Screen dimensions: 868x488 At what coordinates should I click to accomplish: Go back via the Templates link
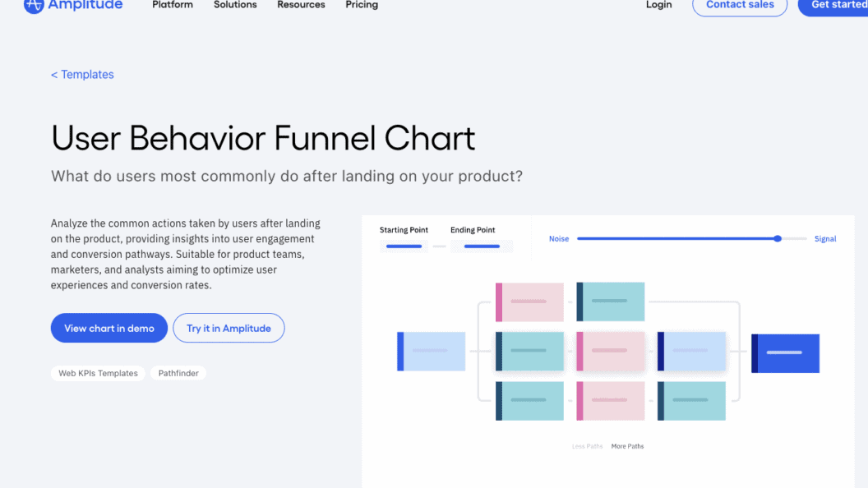click(x=82, y=74)
